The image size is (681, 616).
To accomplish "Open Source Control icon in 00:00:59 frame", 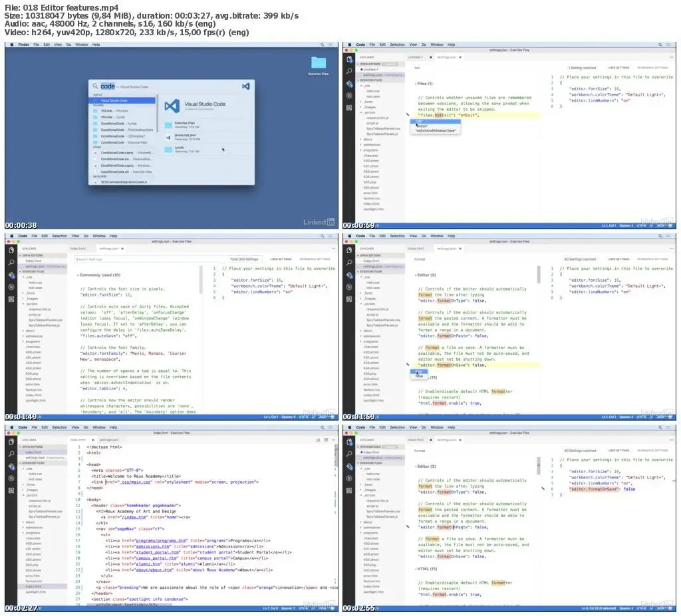I will [x=349, y=83].
